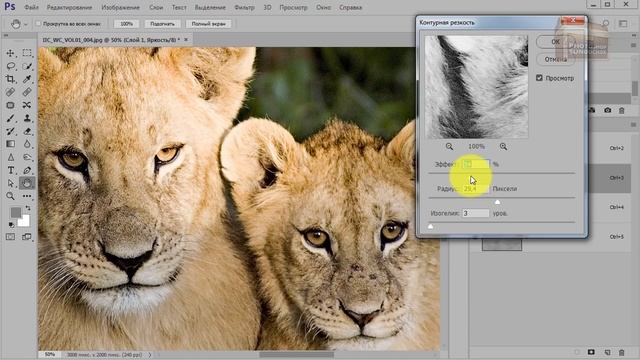Open the Окно menu
This screenshot has height=360, width=640.
(x=324, y=7)
